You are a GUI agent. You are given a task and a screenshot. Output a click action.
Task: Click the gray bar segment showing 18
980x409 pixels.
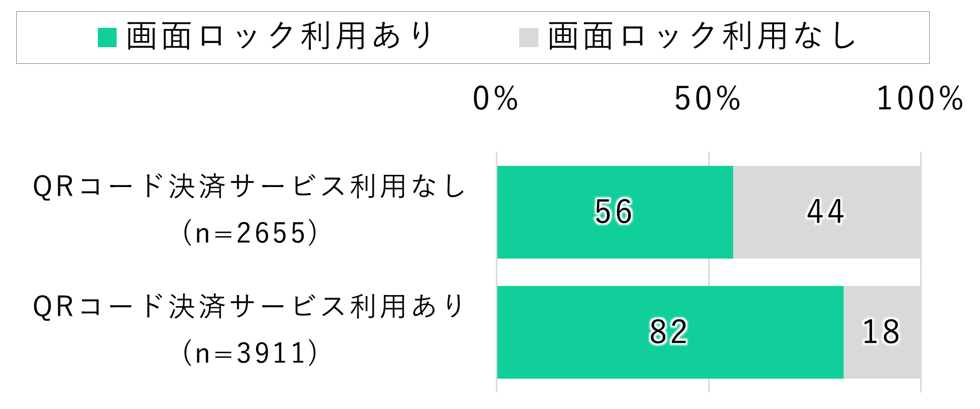(882, 332)
